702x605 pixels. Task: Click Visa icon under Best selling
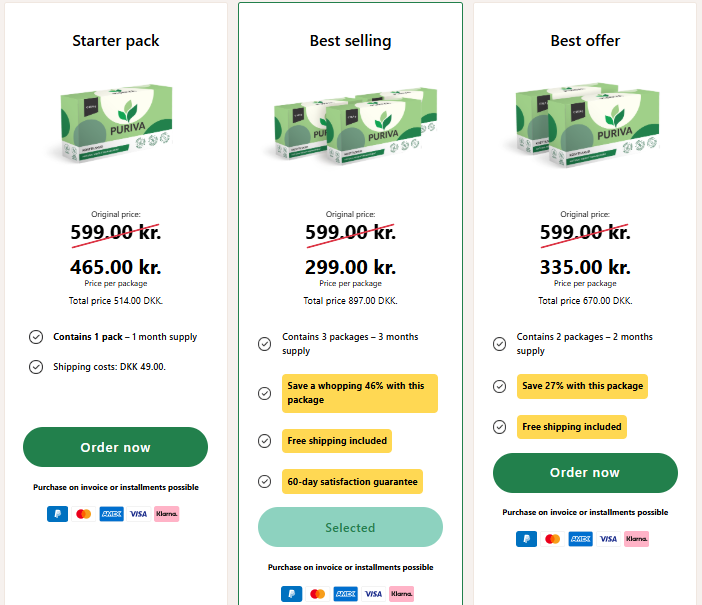[x=373, y=594]
